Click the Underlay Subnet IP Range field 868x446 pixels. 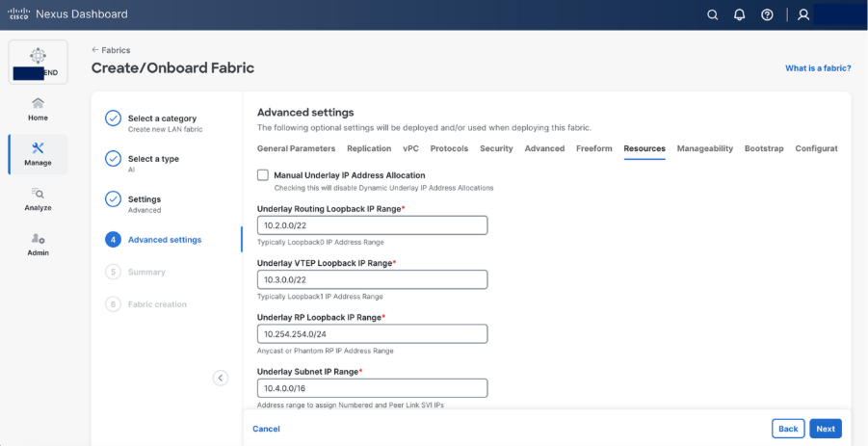372,388
